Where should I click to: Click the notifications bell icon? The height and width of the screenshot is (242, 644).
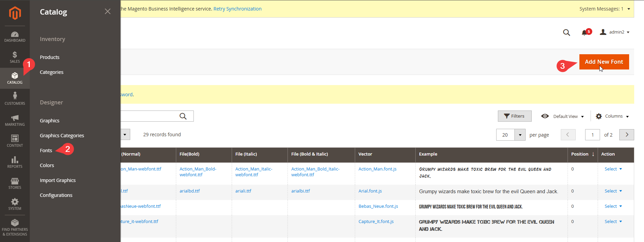coord(584,33)
